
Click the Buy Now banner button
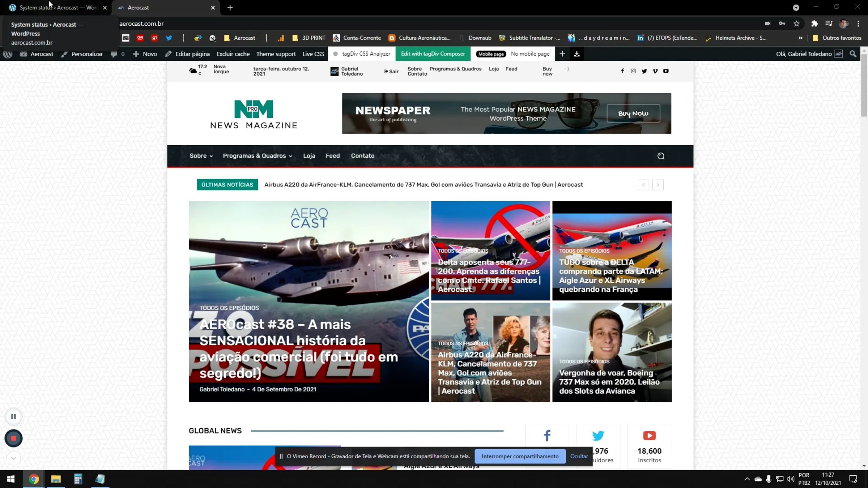(633, 113)
